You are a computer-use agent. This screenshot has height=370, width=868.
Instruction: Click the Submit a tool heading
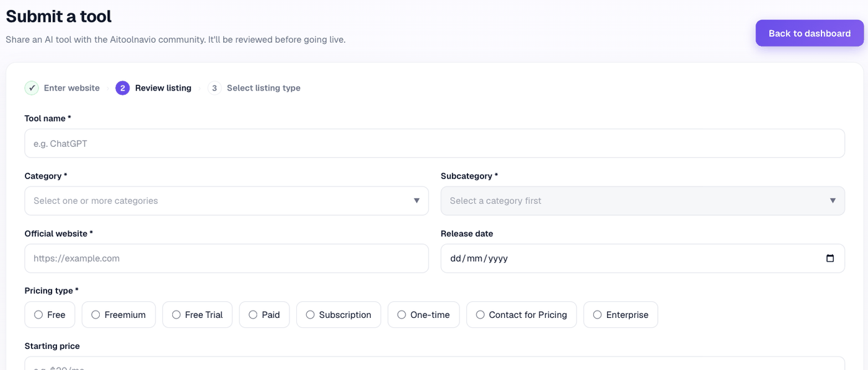point(59,16)
